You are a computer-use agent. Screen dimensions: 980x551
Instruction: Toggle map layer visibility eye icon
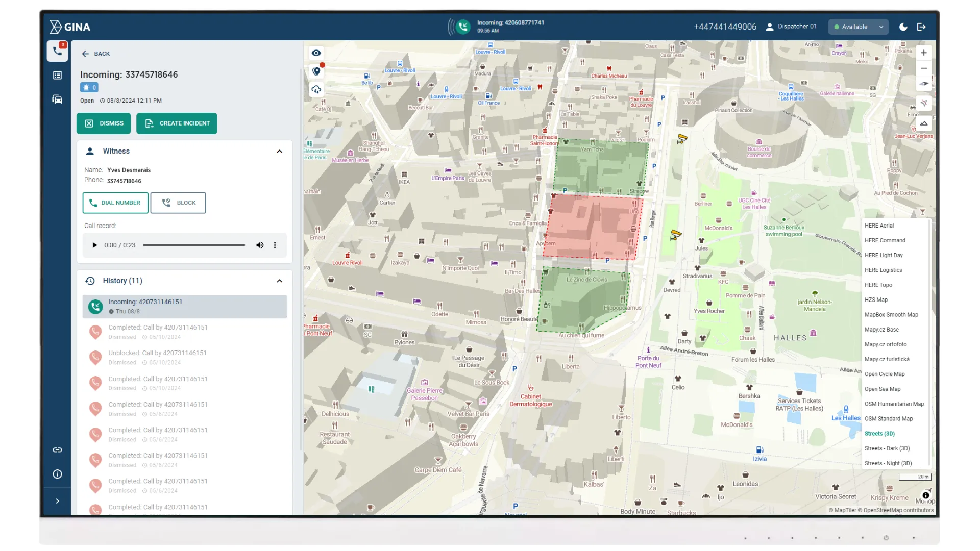(316, 53)
